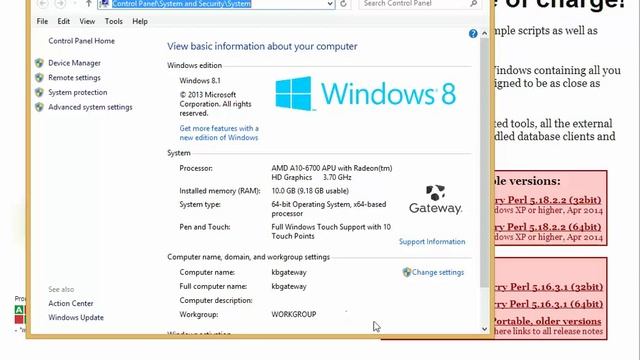640x360 pixels.
Task: Click shield icon next to System protection
Action: (x=39, y=92)
